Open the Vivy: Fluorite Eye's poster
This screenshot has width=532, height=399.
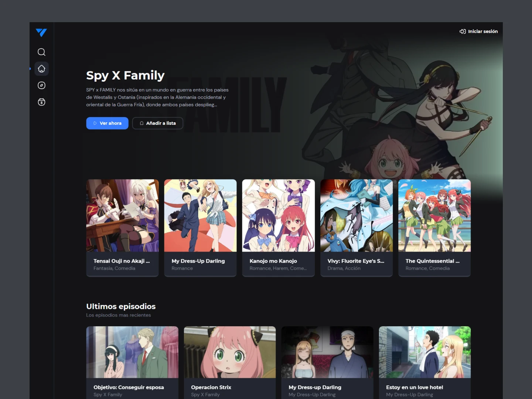(357, 215)
